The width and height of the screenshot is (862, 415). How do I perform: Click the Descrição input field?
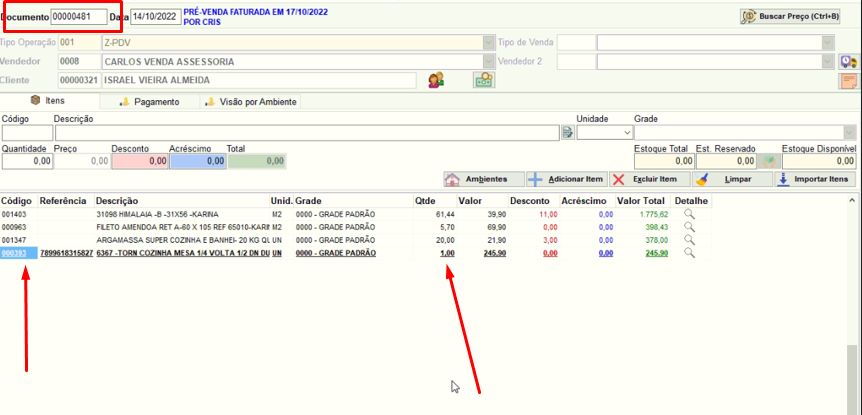(307, 133)
